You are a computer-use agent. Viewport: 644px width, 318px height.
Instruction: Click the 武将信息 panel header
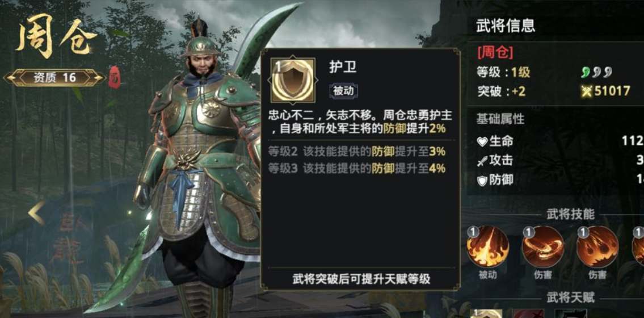pos(506,26)
